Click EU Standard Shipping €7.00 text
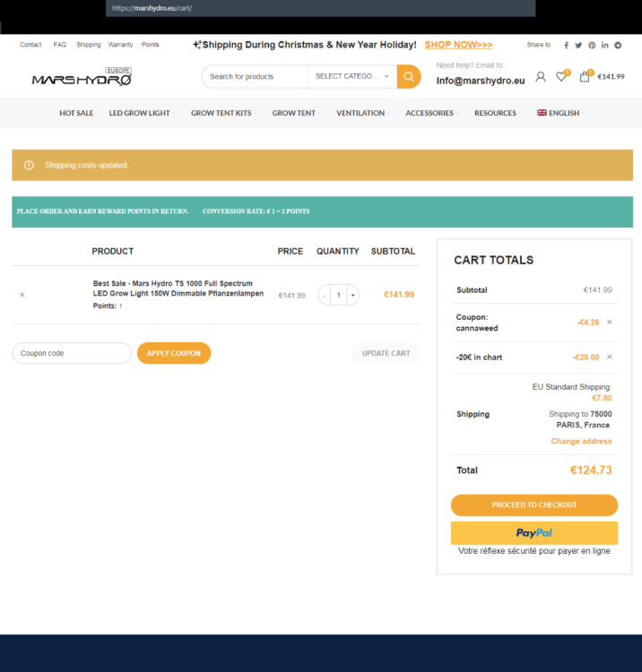This screenshot has height=672, width=642. click(572, 392)
